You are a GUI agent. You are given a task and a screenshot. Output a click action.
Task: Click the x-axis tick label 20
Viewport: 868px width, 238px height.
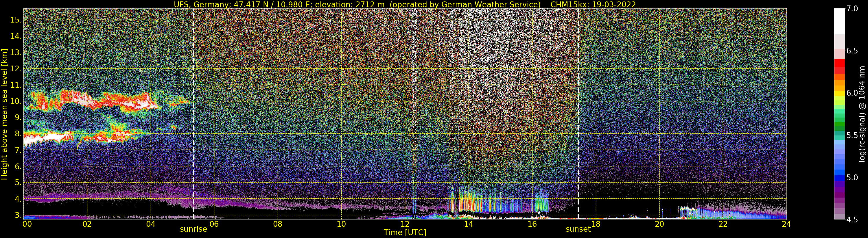coord(659,224)
